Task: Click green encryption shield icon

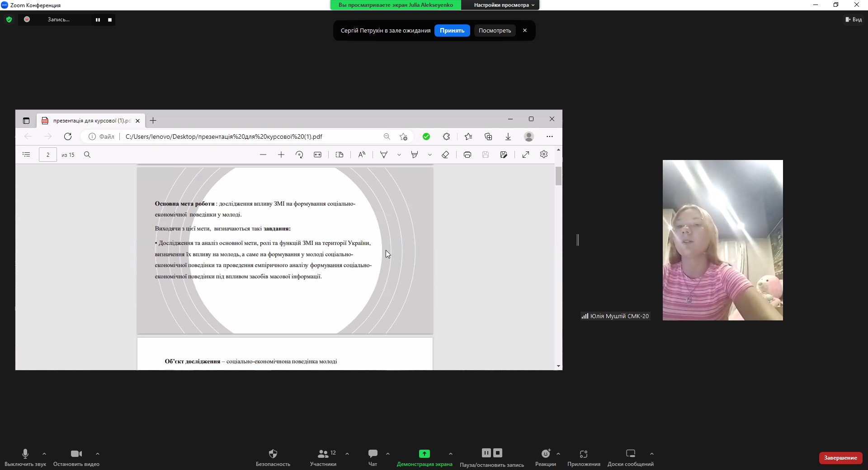Action: click(x=9, y=19)
